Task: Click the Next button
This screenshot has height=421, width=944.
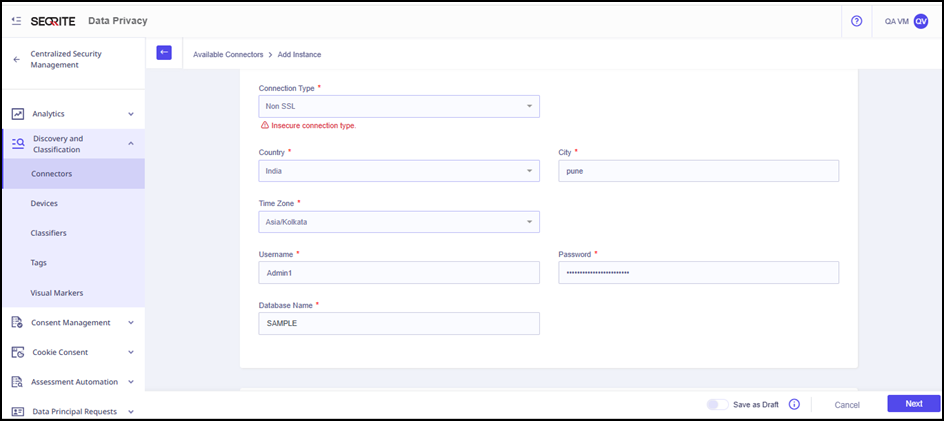Action: pos(913,404)
